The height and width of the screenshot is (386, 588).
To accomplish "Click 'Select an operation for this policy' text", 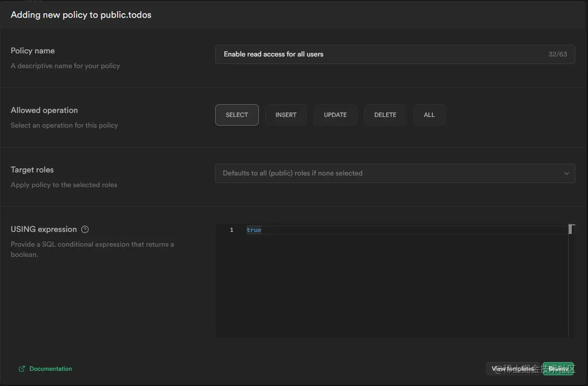I will 64,125.
